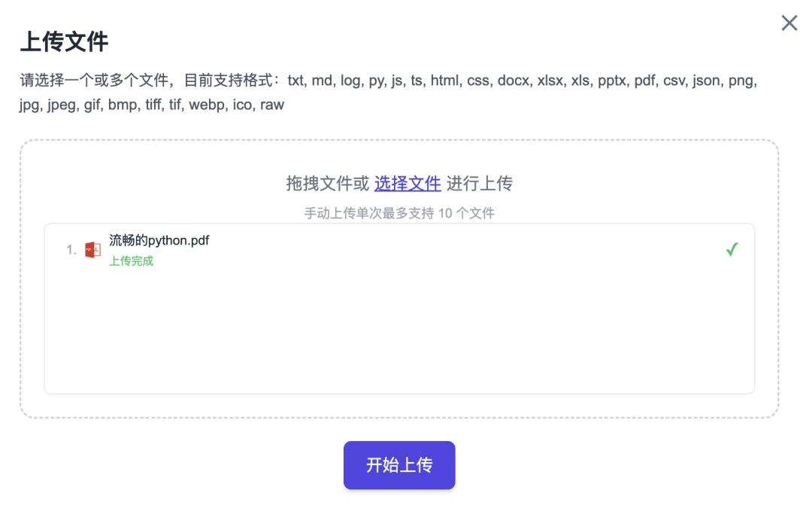
Task: Close the 上传文件 dialog with the X
Action: 789,23
